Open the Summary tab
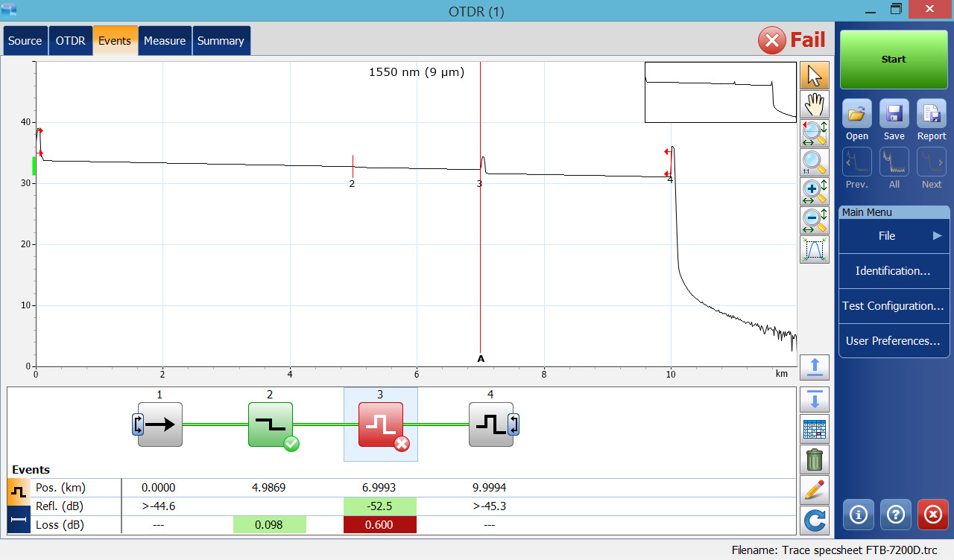The width and height of the screenshot is (954, 560). coord(221,41)
